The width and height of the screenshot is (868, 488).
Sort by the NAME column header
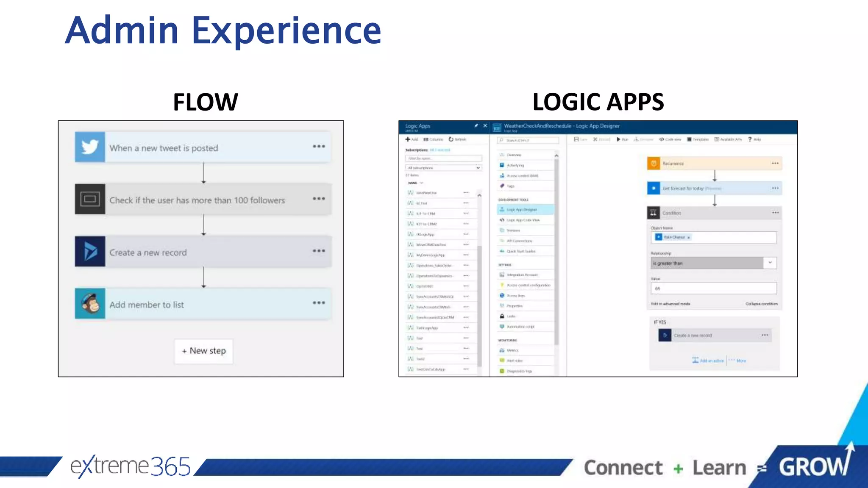point(413,183)
